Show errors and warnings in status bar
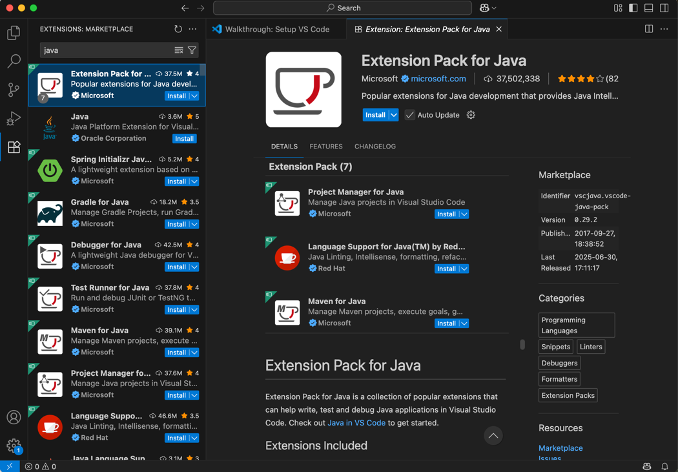 coord(41,466)
